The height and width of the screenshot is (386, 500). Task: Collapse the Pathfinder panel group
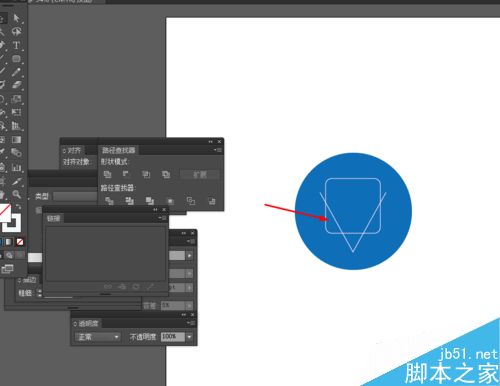[210, 141]
